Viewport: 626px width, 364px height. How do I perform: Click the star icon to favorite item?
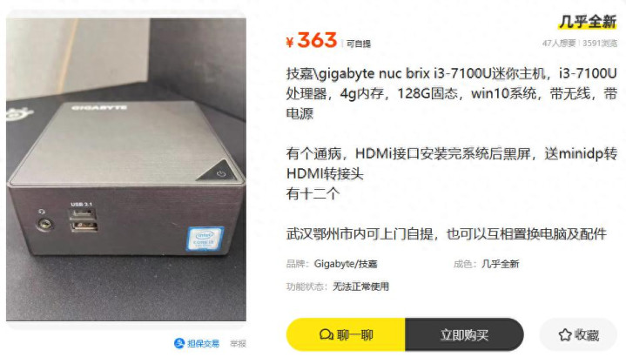(565, 335)
